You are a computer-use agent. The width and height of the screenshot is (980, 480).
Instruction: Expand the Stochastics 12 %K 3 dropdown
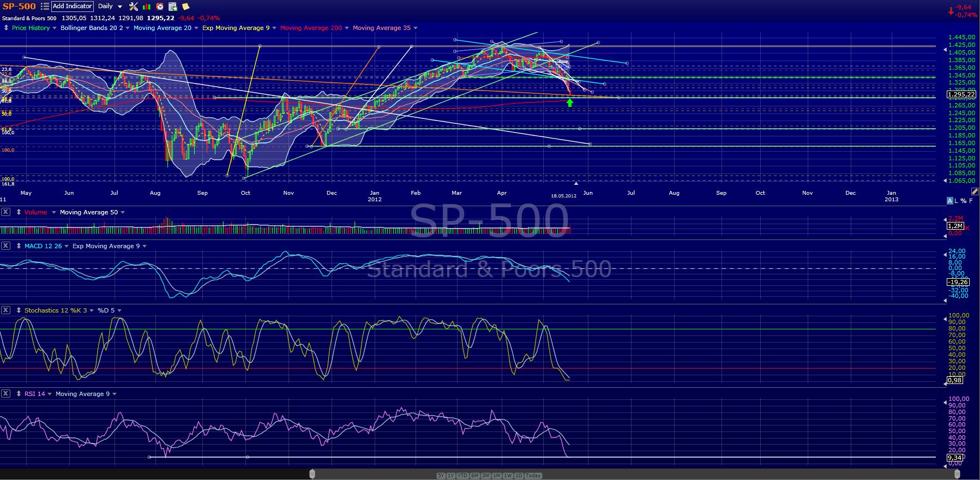[x=92, y=311]
